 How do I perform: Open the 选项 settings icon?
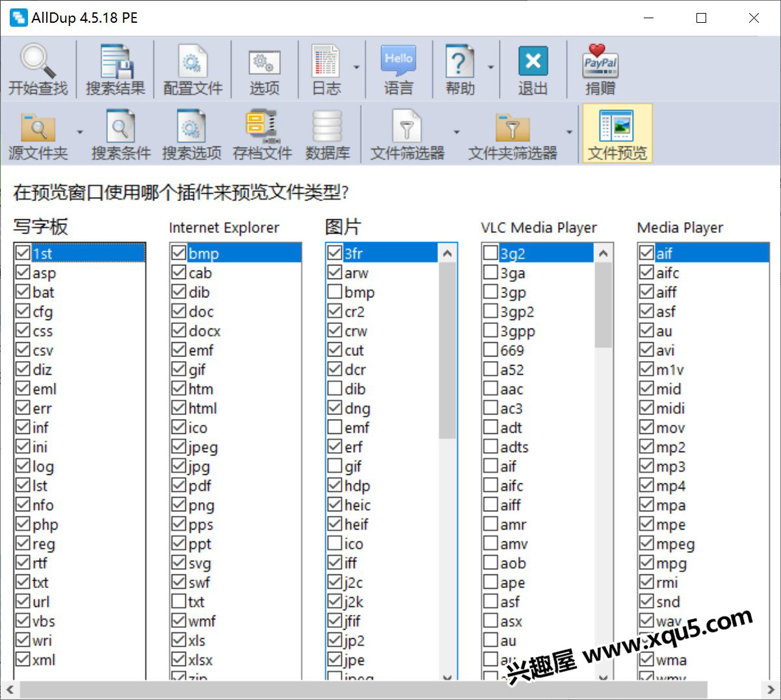264,62
